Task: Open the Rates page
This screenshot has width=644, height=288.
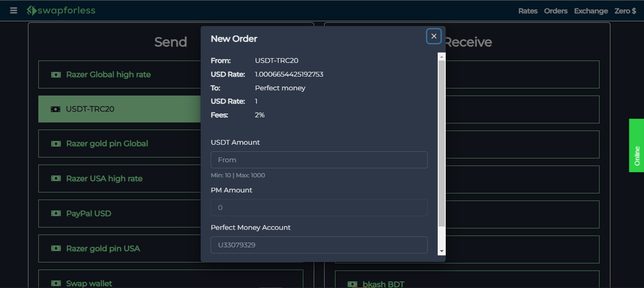Action: click(528, 11)
